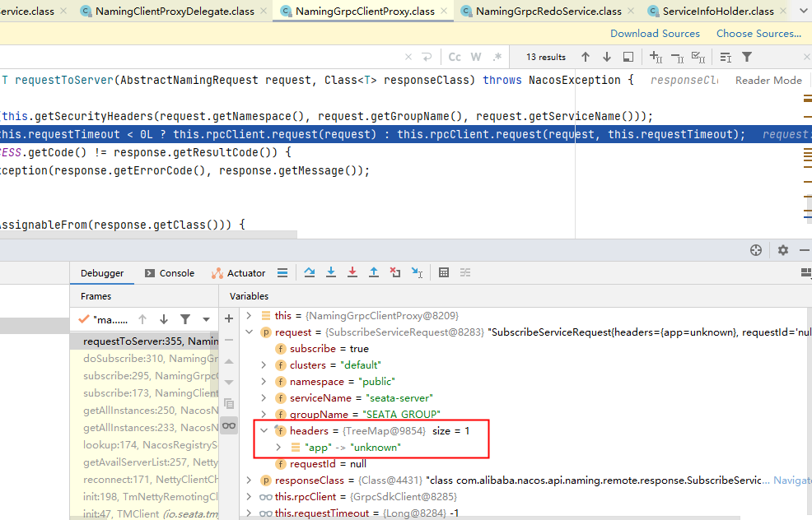Remove the watch with the minus icon

(229, 340)
